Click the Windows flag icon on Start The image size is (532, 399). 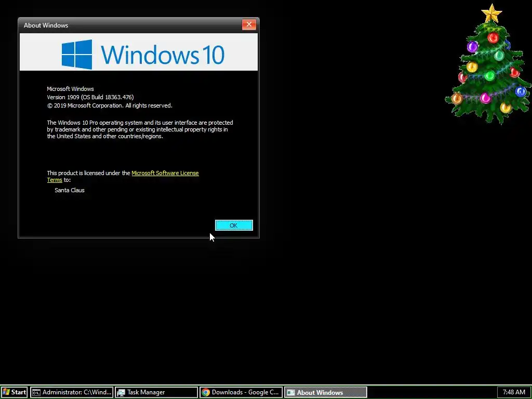click(6, 392)
